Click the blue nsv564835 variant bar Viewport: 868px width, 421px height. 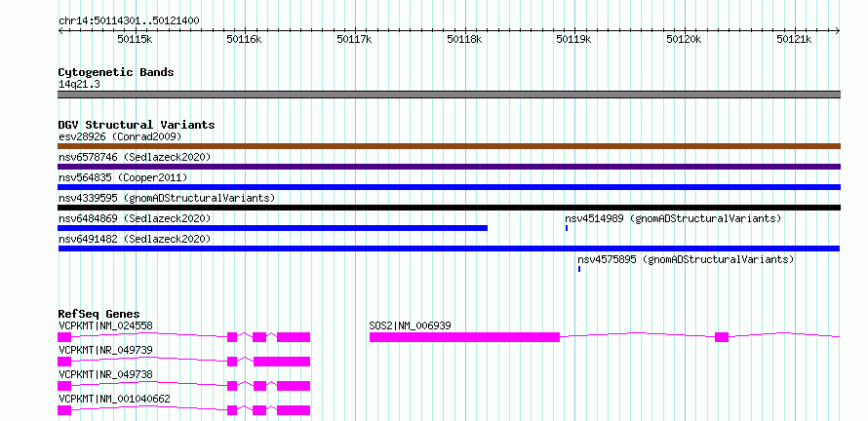[x=449, y=187]
